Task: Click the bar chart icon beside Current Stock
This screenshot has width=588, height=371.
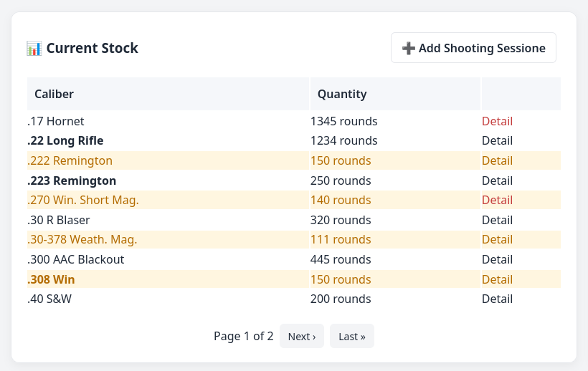Action: 34,49
